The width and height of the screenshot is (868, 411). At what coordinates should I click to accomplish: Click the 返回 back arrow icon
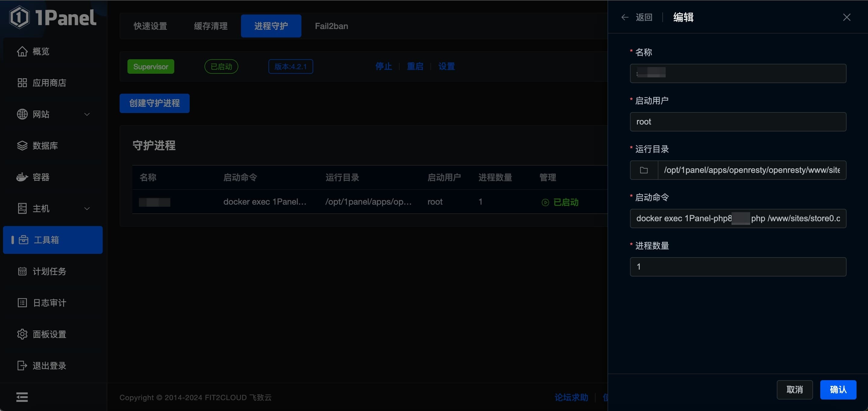tap(625, 17)
